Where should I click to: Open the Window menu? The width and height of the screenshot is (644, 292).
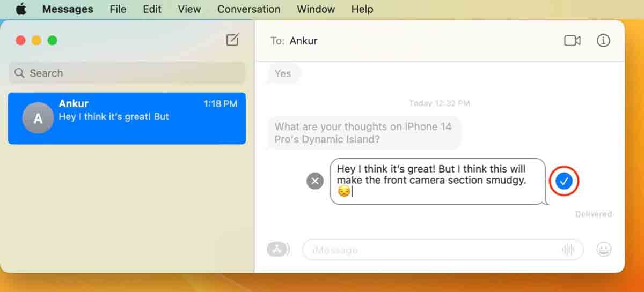click(x=316, y=9)
